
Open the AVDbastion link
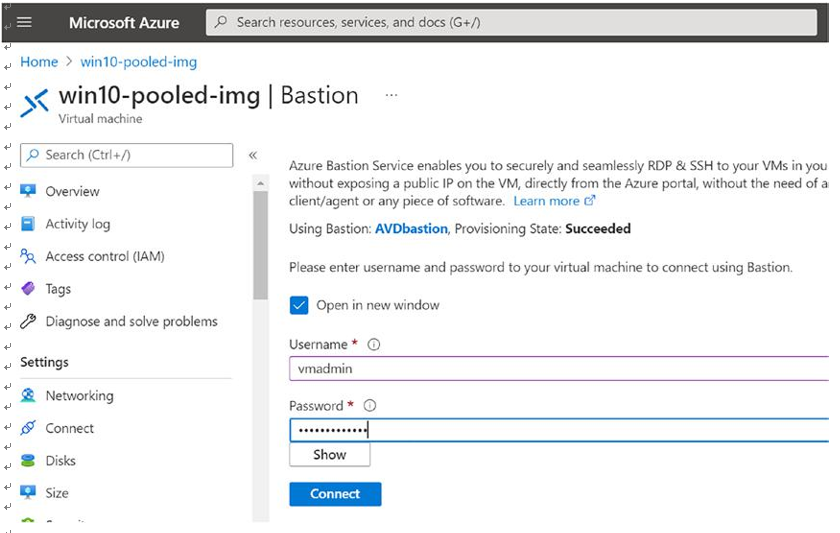click(x=411, y=229)
